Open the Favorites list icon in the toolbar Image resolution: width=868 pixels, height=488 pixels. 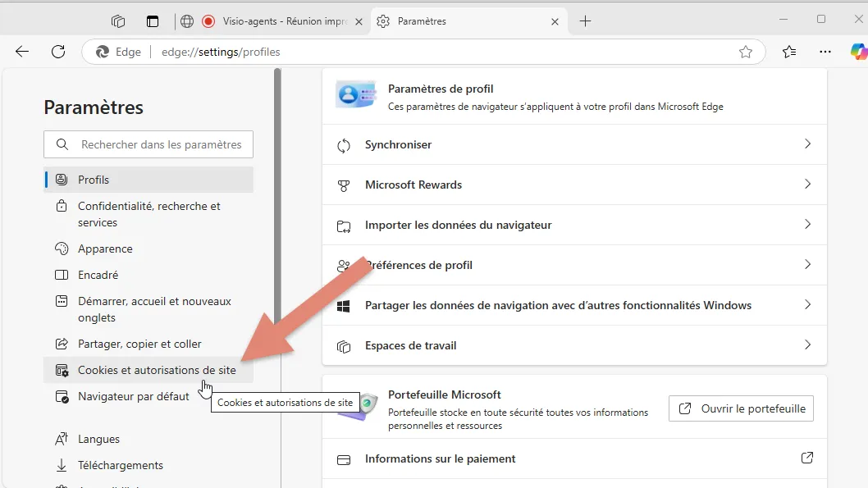point(789,52)
